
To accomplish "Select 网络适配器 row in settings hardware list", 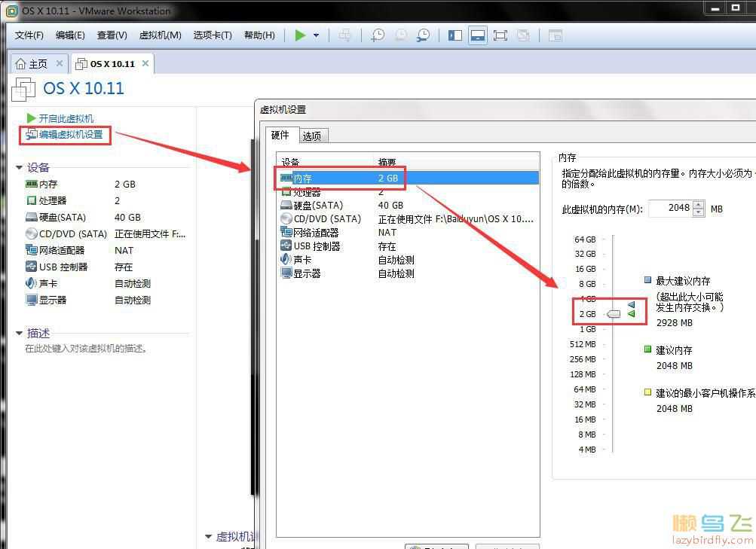I will [x=409, y=233].
